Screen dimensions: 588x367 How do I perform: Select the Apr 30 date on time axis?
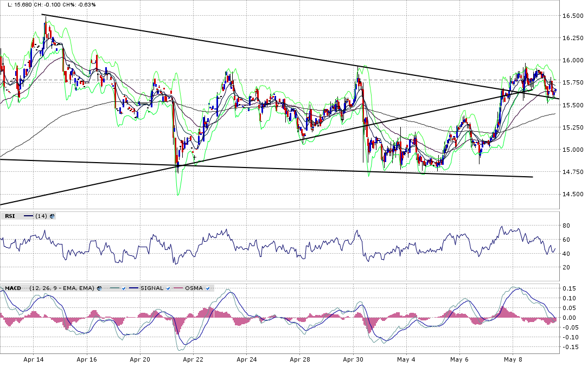coord(353,359)
